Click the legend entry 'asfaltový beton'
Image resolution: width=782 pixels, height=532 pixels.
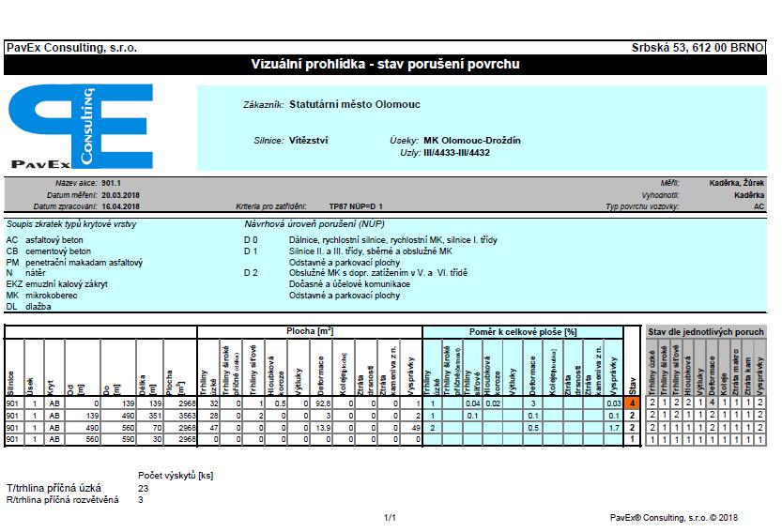pyautogui.click(x=54, y=240)
